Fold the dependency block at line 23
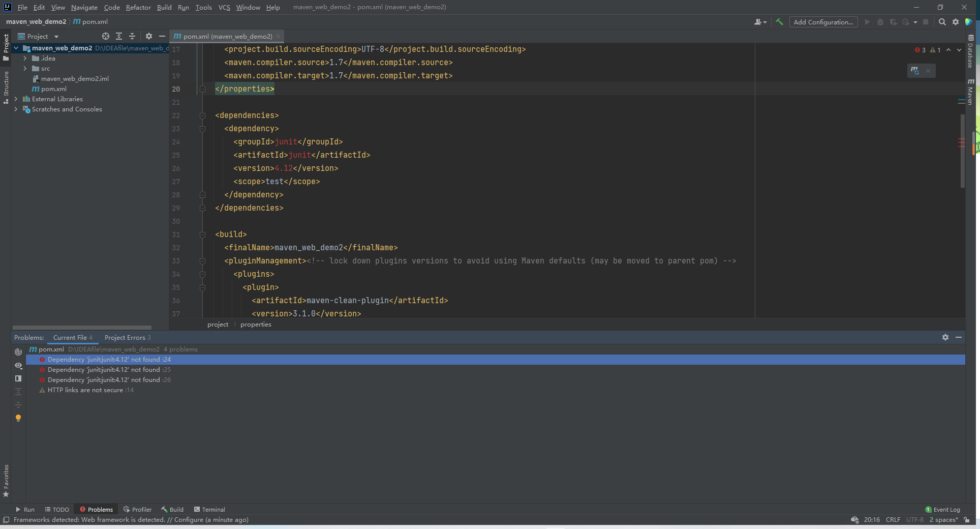The height and width of the screenshot is (529, 980). (202, 129)
